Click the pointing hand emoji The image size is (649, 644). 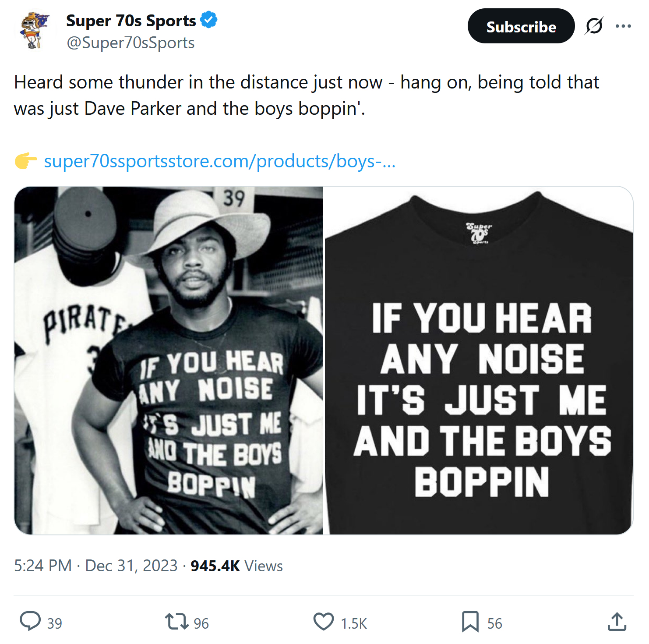pyautogui.click(x=26, y=161)
